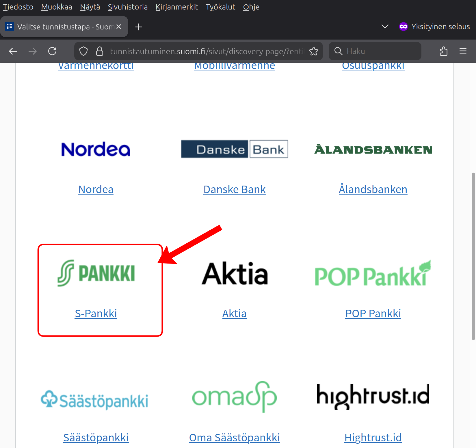The image size is (476, 448).
Task: Click the site security padlock icon
Action: [x=100, y=51]
